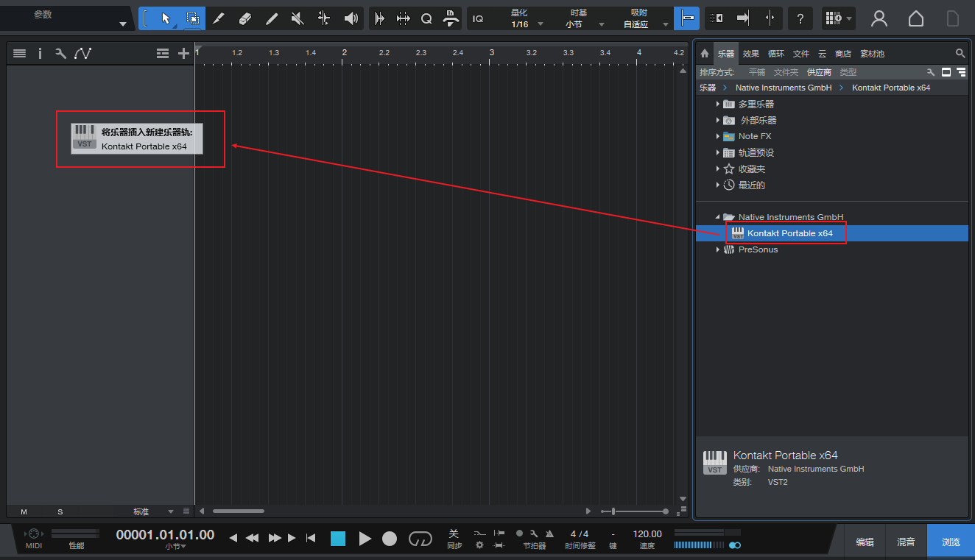Select the Eraser tool
This screenshot has width=975, height=560.
[x=245, y=18]
